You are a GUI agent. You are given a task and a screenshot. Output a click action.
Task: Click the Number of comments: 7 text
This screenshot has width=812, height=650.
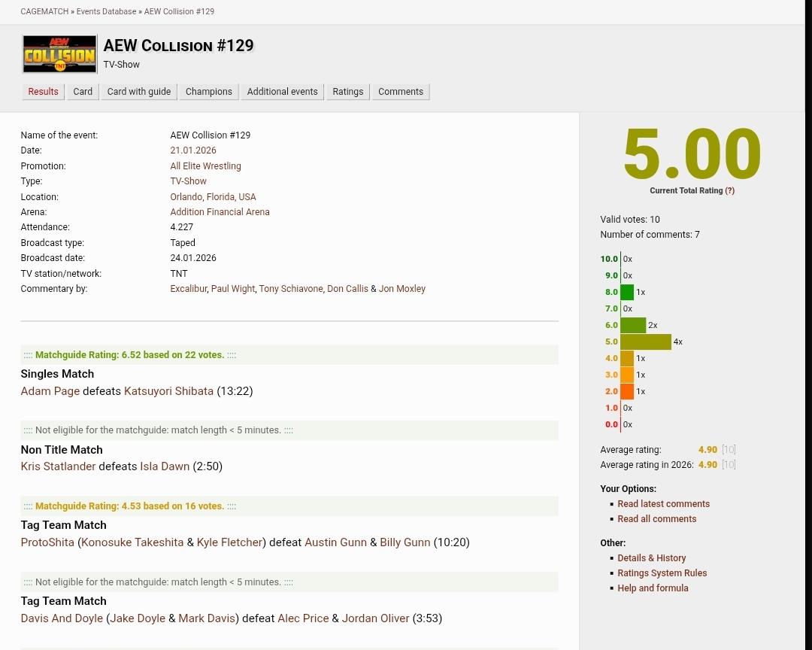650,234
